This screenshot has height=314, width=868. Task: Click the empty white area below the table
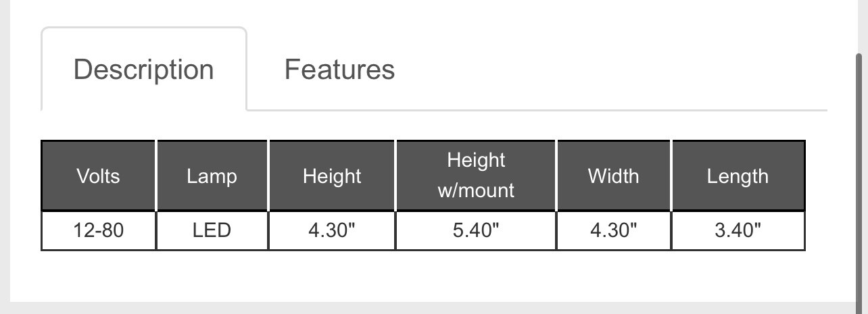433,276
